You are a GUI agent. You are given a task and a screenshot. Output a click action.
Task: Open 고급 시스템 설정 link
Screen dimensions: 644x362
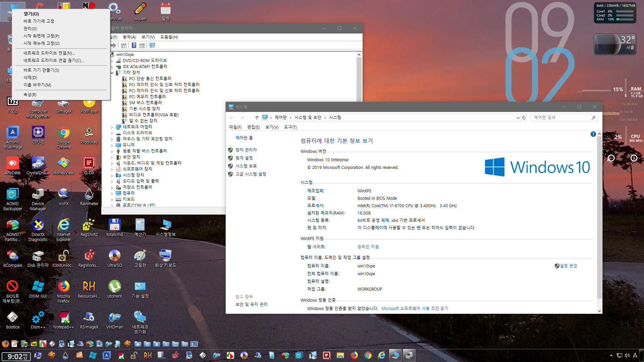(x=251, y=174)
